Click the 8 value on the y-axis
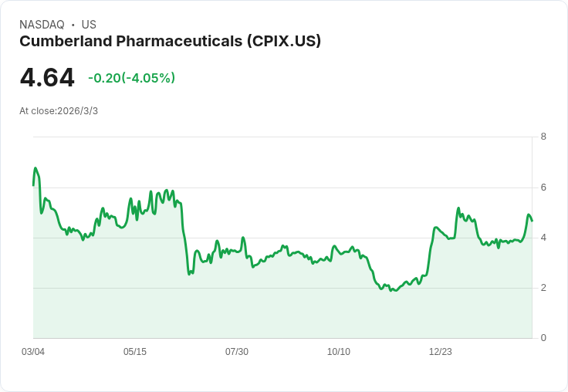The width and height of the screenshot is (568, 392). tap(543, 137)
